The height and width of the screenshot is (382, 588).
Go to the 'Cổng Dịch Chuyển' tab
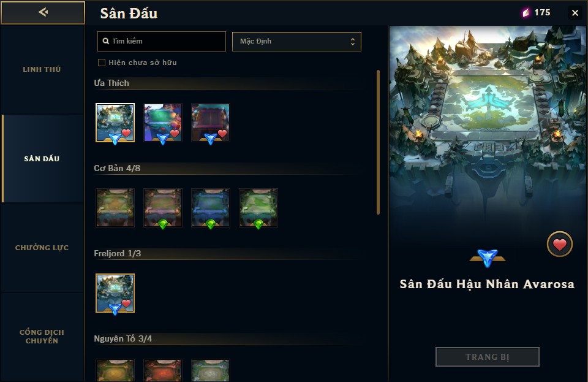42,337
